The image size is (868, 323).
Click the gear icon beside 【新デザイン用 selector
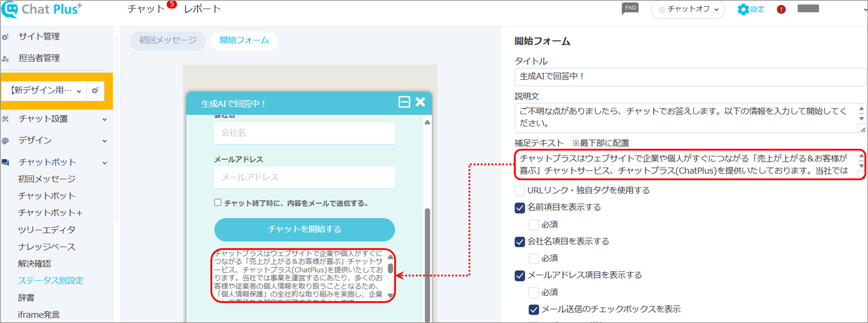point(95,90)
